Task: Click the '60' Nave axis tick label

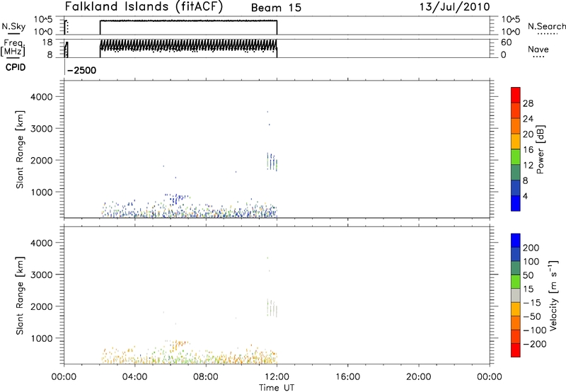Action: (506, 42)
